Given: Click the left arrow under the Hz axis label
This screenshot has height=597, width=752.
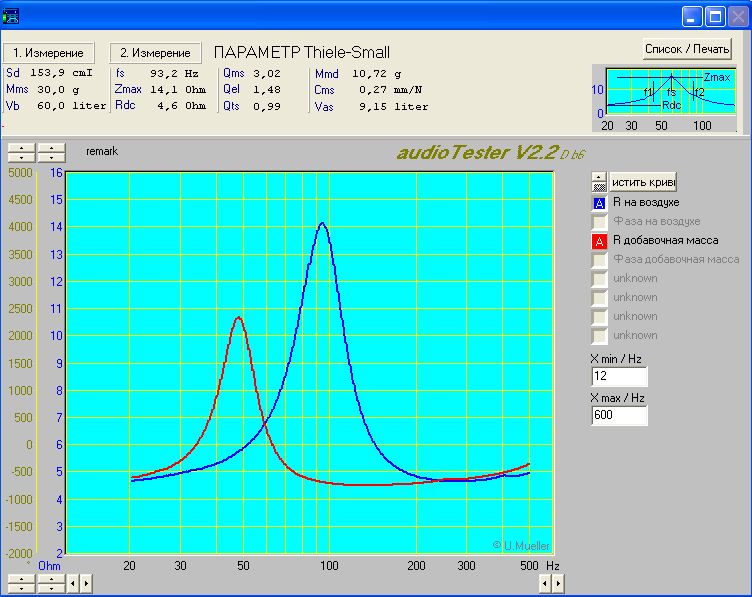Looking at the screenshot, I should [x=545, y=583].
